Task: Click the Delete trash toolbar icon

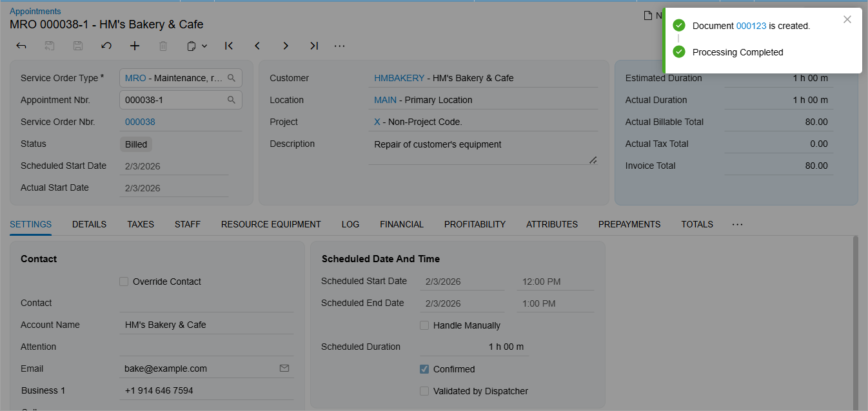Action: click(163, 46)
